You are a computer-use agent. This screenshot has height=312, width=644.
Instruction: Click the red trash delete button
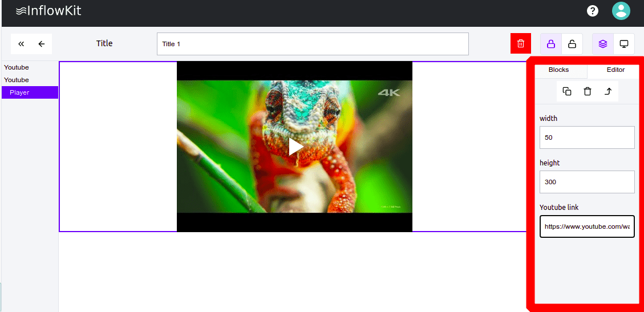pos(520,44)
